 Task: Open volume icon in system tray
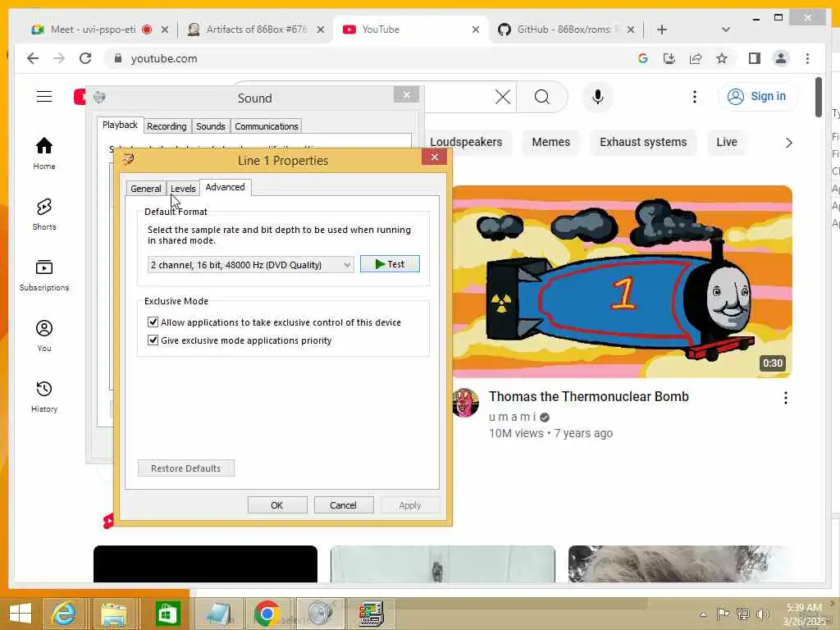762,614
